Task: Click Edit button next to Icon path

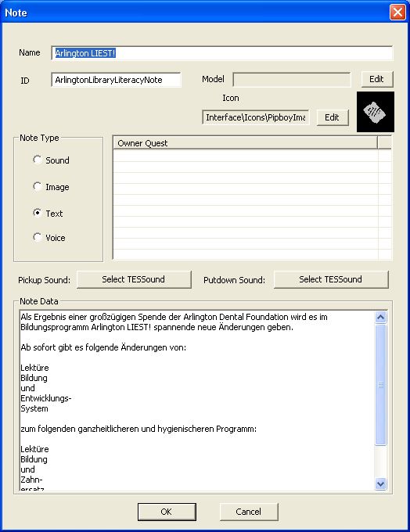Action: point(333,117)
